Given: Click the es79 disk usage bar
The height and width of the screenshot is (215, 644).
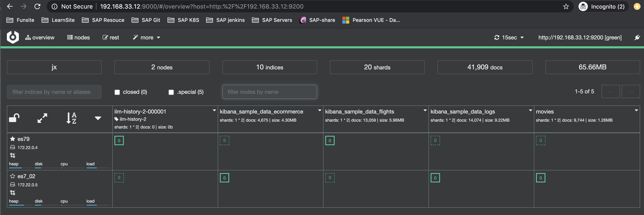Looking at the screenshot, I should coord(46,167).
